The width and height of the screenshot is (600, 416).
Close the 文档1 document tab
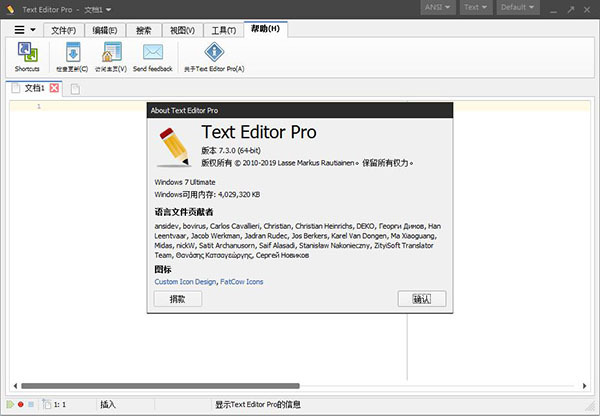click(x=54, y=88)
